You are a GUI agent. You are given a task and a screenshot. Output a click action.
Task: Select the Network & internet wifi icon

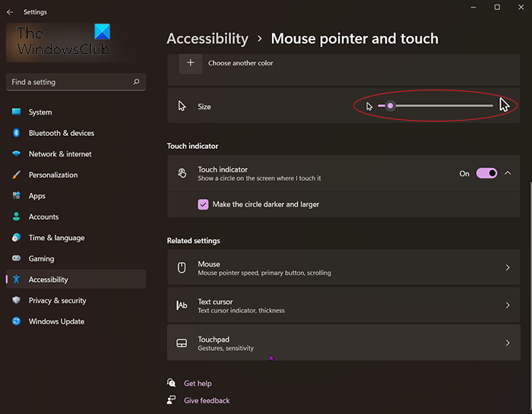pos(16,154)
